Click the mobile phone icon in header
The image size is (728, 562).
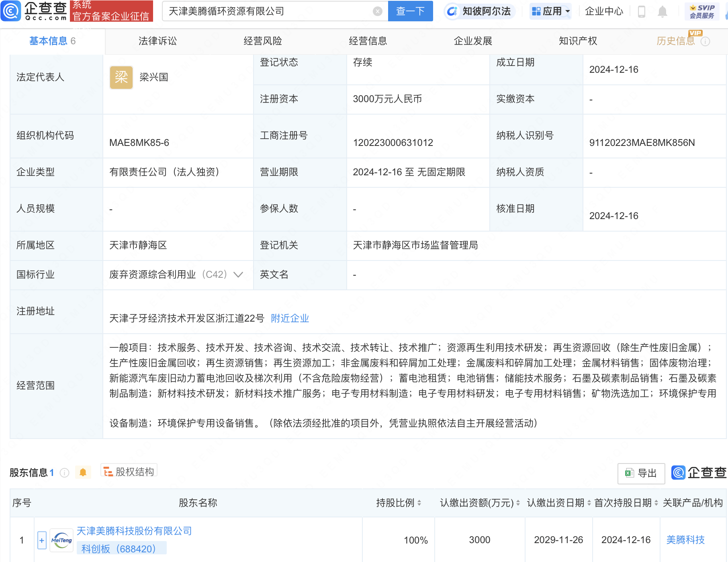pyautogui.click(x=642, y=12)
